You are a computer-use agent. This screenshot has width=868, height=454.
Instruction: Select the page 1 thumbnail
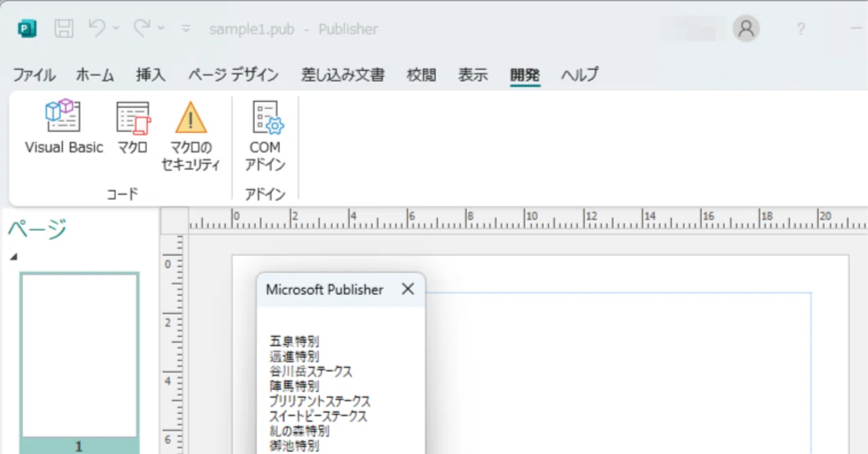[79, 356]
